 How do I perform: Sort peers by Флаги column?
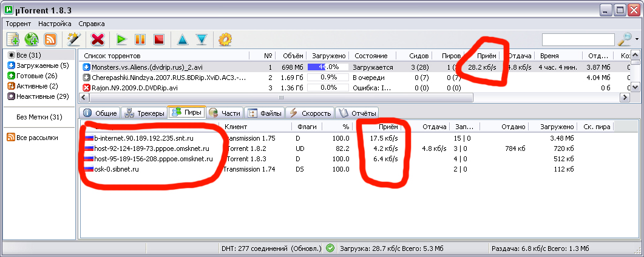307,127
